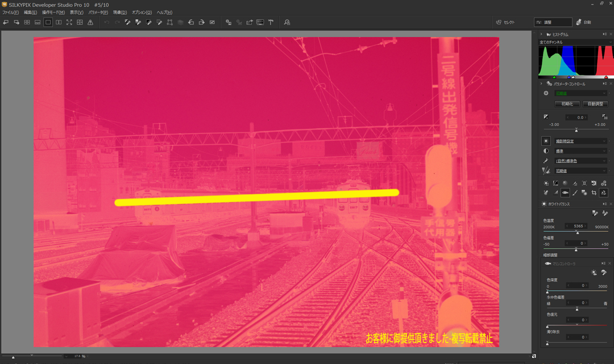Viewport: 614px width, 364px height.
Task: Select the black level picker tool
Action: [x=149, y=22]
